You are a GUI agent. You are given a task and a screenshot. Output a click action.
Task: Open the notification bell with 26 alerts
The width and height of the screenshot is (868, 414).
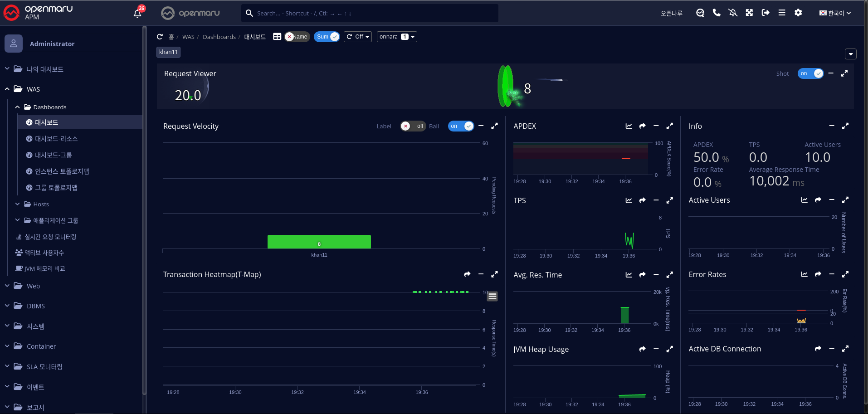tap(137, 13)
